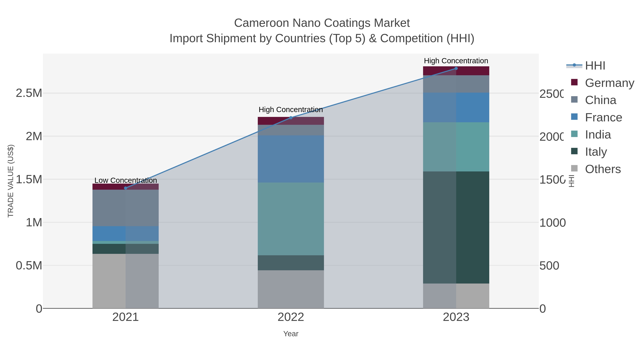Click the France blue legend swatch
This screenshot has width=644, height=362.
click(x=574, y=117)
